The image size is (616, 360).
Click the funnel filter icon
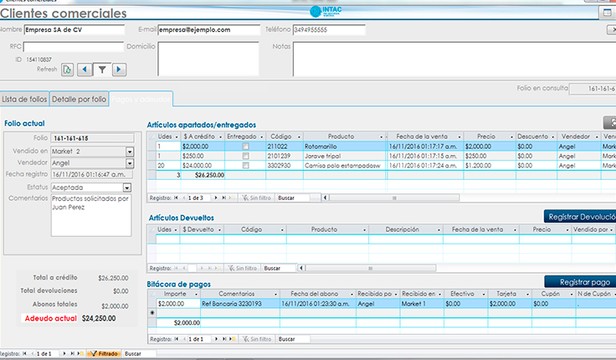102,70
